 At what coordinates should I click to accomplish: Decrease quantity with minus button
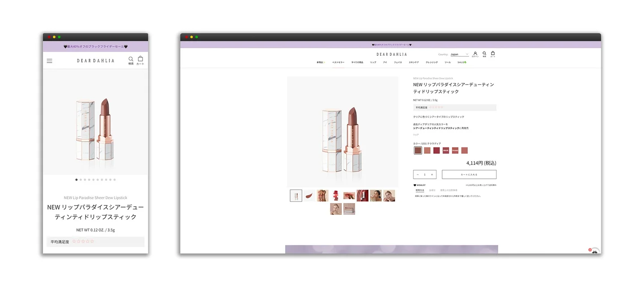(418, 174)
